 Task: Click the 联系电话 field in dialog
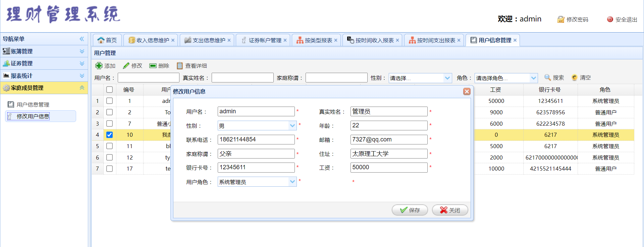click(x=256, y=139)
